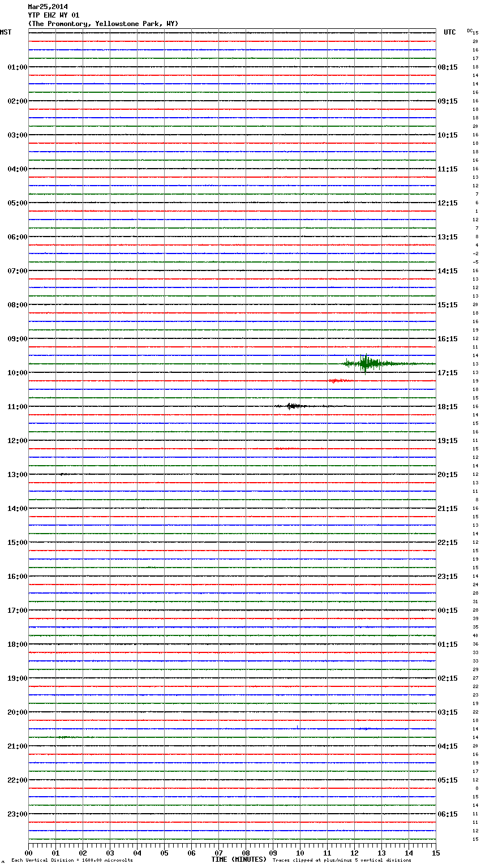
Task: Click the faint red event after the 12:00 trace
Action: coord(286,448)
